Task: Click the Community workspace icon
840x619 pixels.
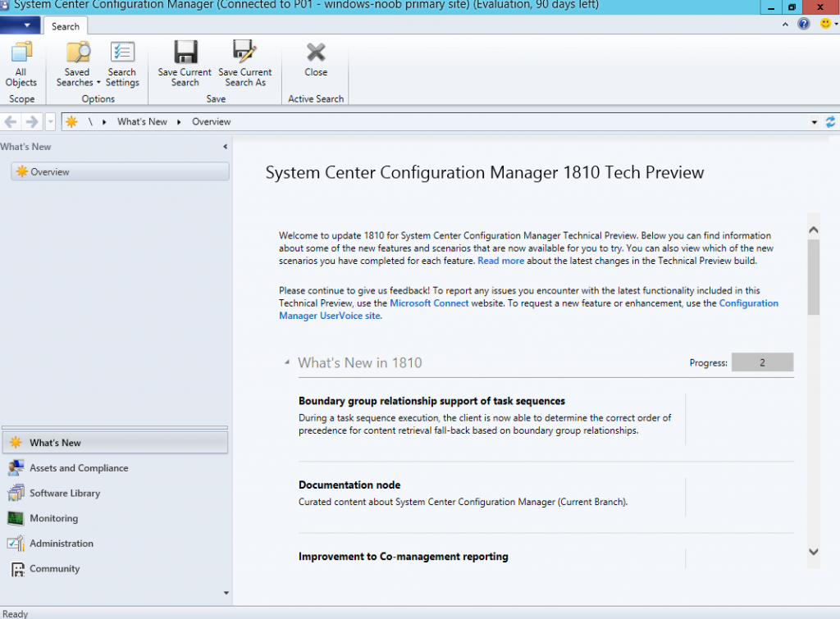Action: point(18,569)
